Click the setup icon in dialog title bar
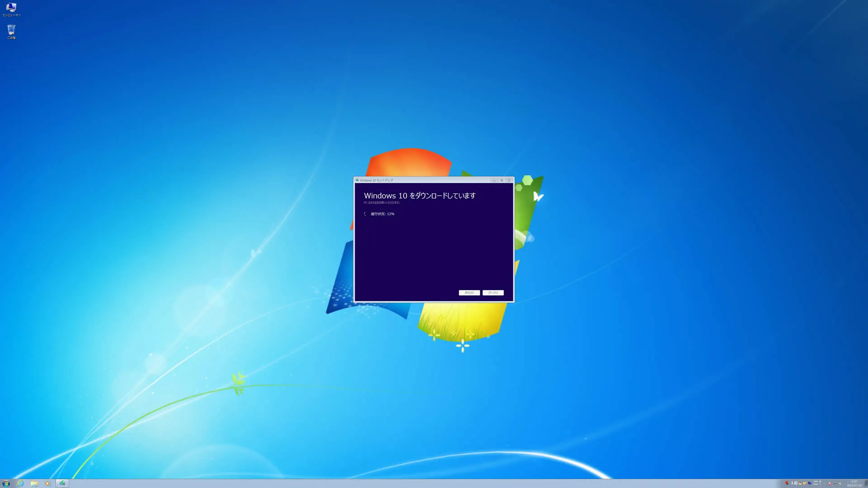This screenshot has width=868, height=488. click(357, 180)
